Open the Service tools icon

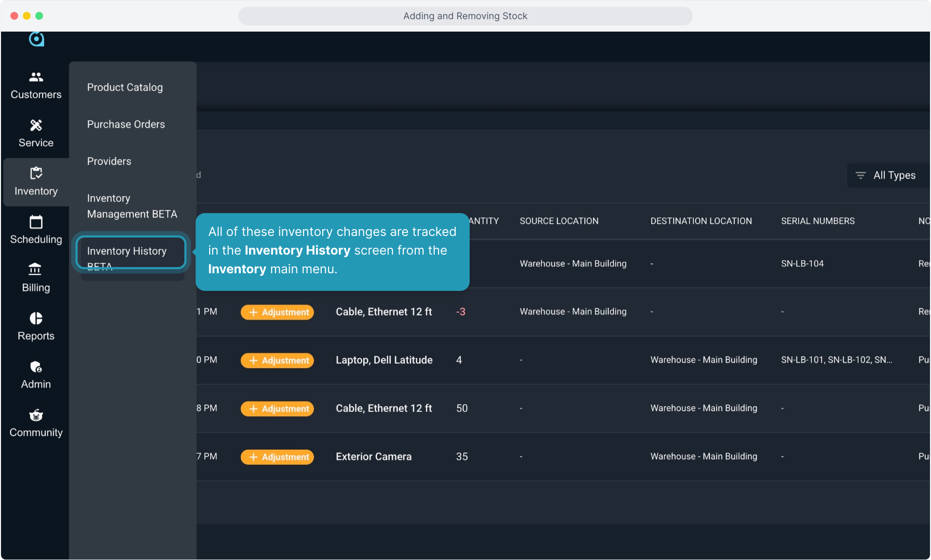click(x=36, y=125)
